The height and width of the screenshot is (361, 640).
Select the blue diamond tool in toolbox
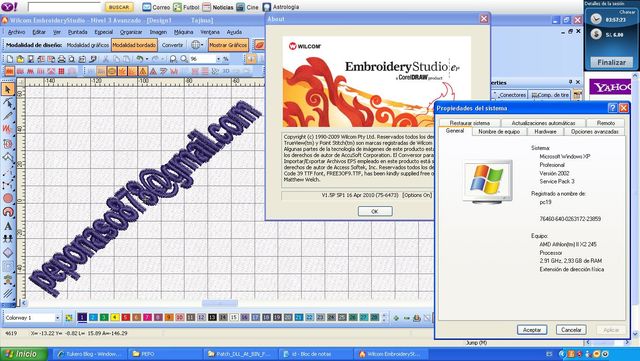coord(8,253)
